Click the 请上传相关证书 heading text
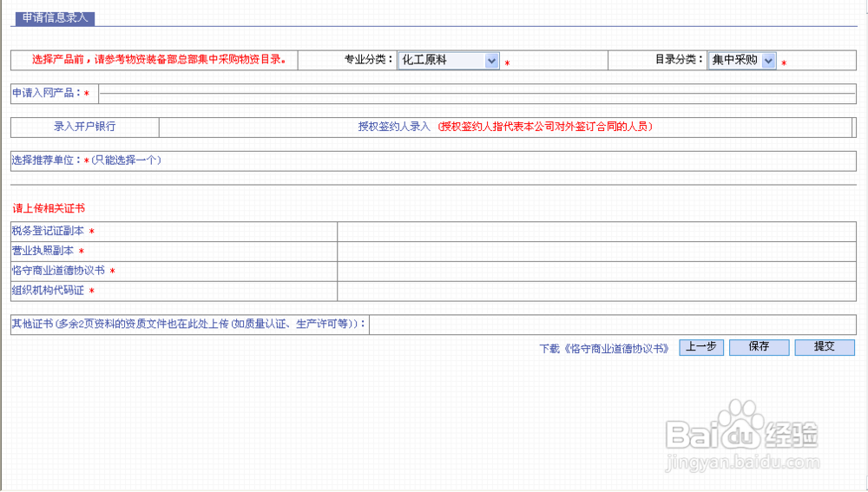868x492 pixels. pyautogui.click(x=49, y=208)
